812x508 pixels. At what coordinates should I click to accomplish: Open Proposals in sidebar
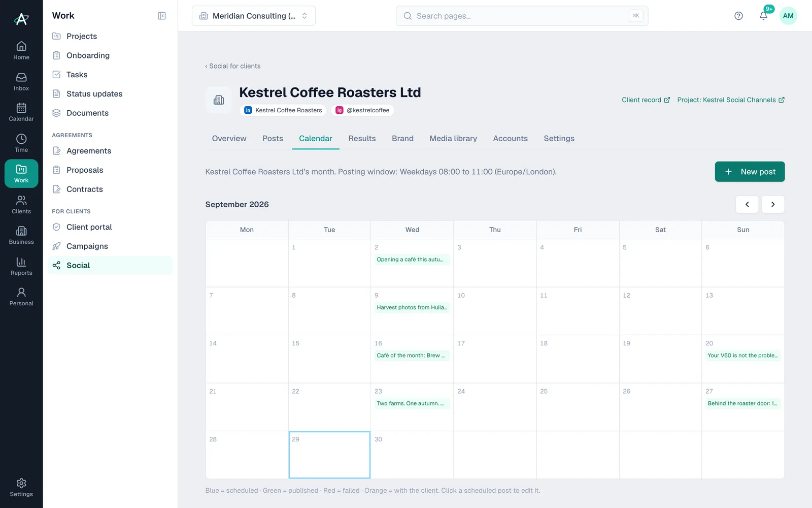110,170
